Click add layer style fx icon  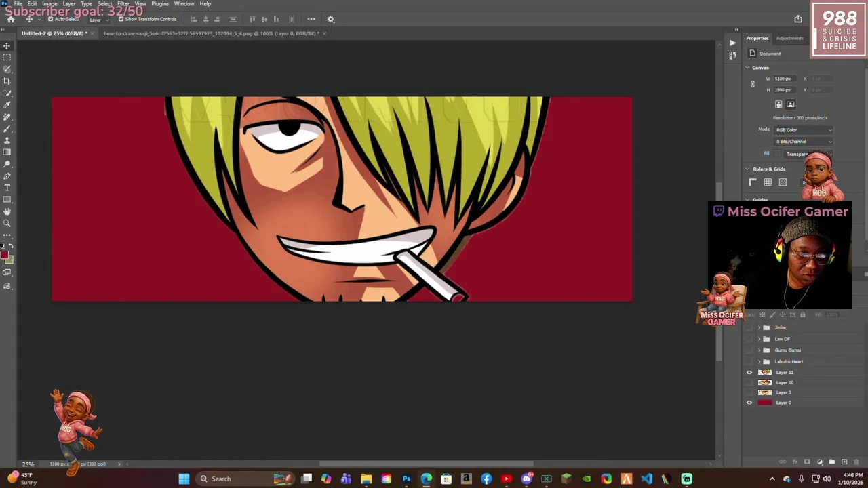point(795,462)
